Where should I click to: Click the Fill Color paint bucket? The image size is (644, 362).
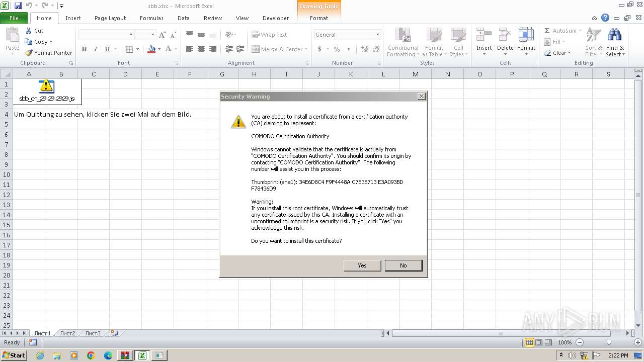point(151,49)
